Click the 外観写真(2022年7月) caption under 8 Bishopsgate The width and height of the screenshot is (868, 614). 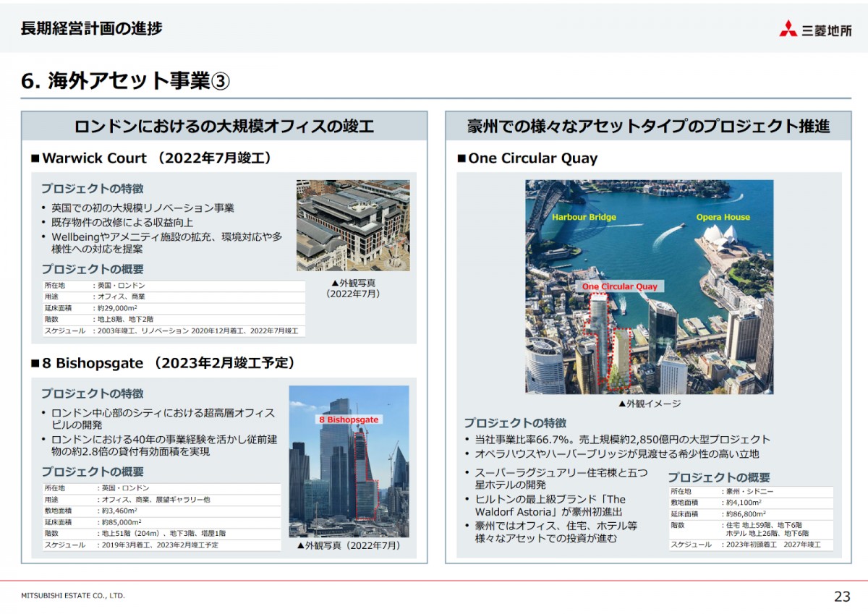[349, 546]
